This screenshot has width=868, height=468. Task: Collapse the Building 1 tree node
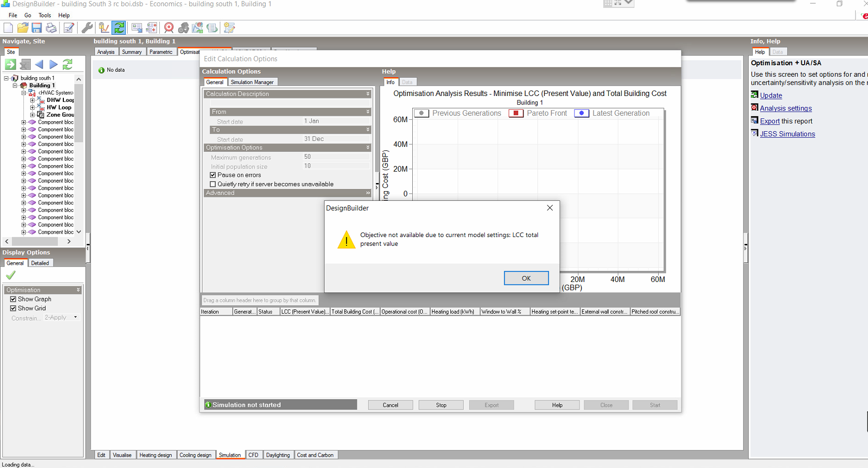coord(15,86)
